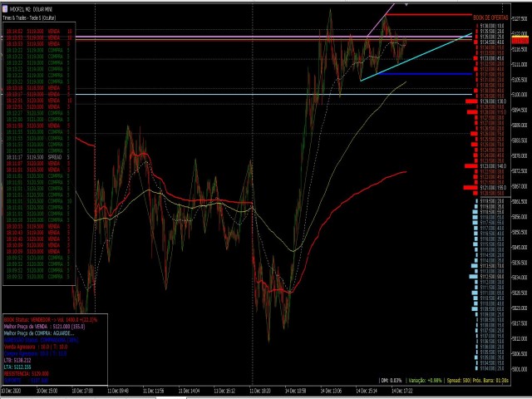Image resolution: width=532 pixels, height=399 pixels.
Task: Click the 5001.000 price axis label
Action: 520,369
